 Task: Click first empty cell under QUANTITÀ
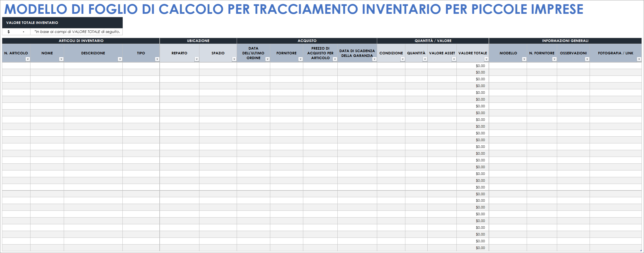[416, 66]
